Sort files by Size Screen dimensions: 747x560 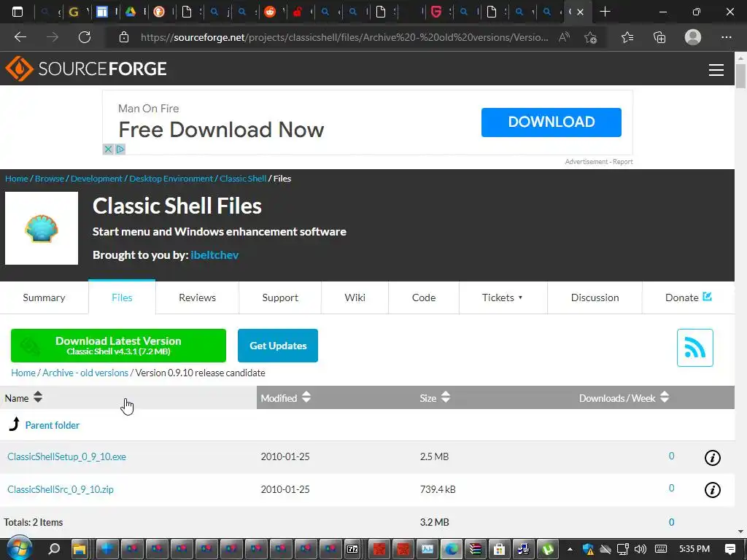tap(435, 397)
